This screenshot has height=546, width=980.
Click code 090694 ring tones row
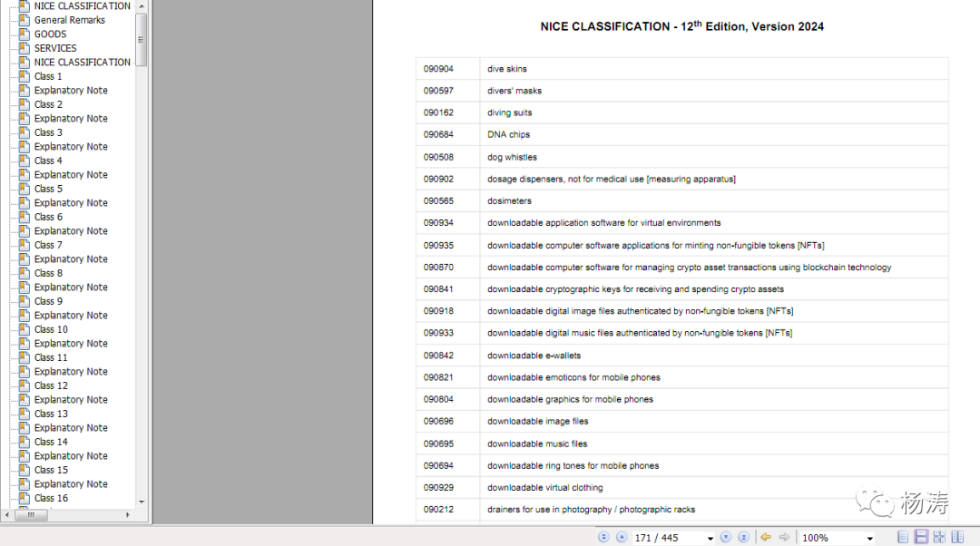pyautogui.click(x=438, y=466)
